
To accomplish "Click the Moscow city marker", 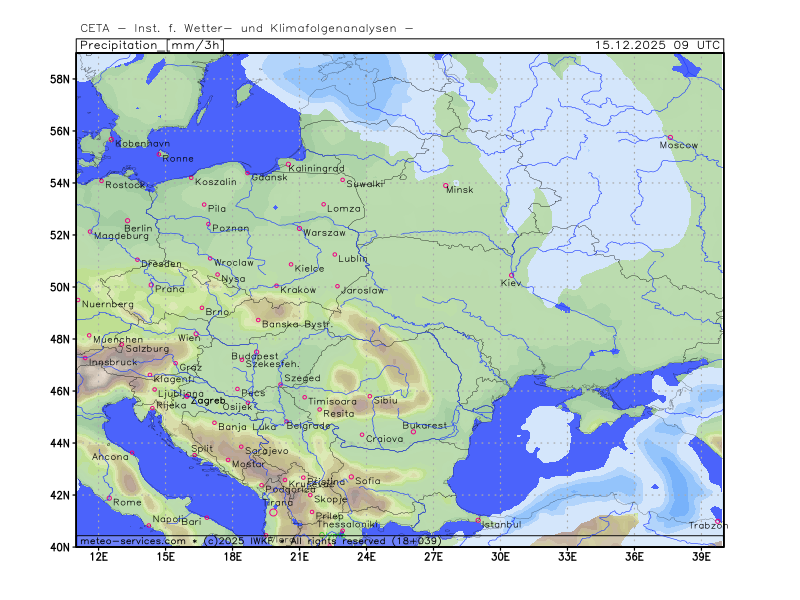I will (x=670, y=137).
